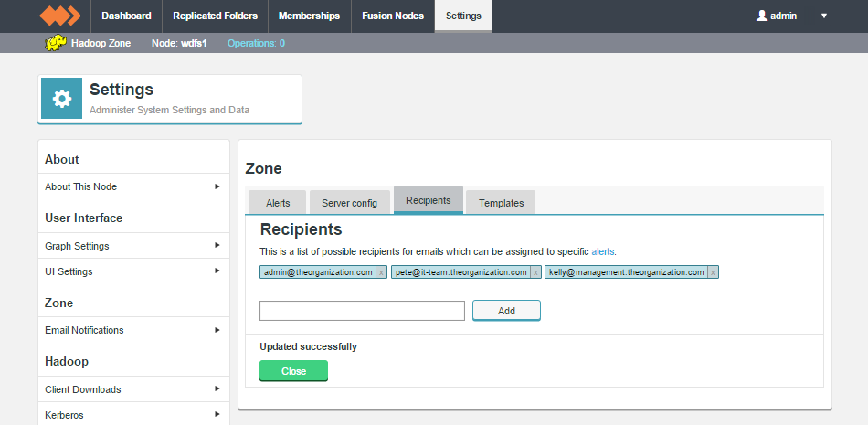This screenshot has height=425, width=868.
Task: Add the typed recipient with Add button
Action: 506,311
